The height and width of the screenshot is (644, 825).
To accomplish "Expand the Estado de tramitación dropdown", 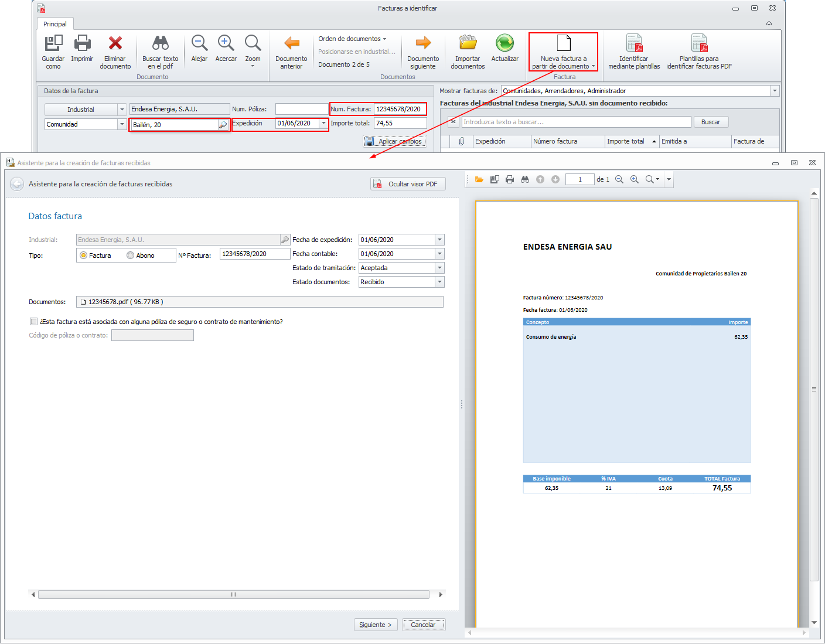I will [x=439, y=268].
